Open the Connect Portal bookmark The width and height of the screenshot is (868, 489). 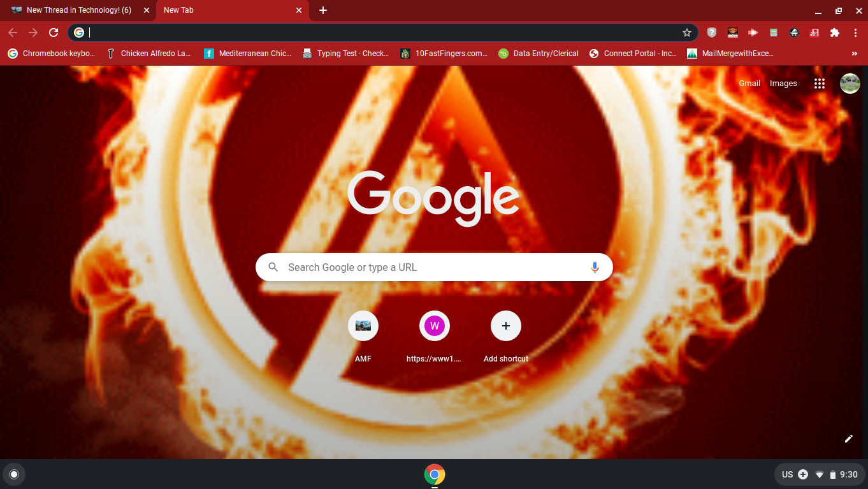(633, 54)
